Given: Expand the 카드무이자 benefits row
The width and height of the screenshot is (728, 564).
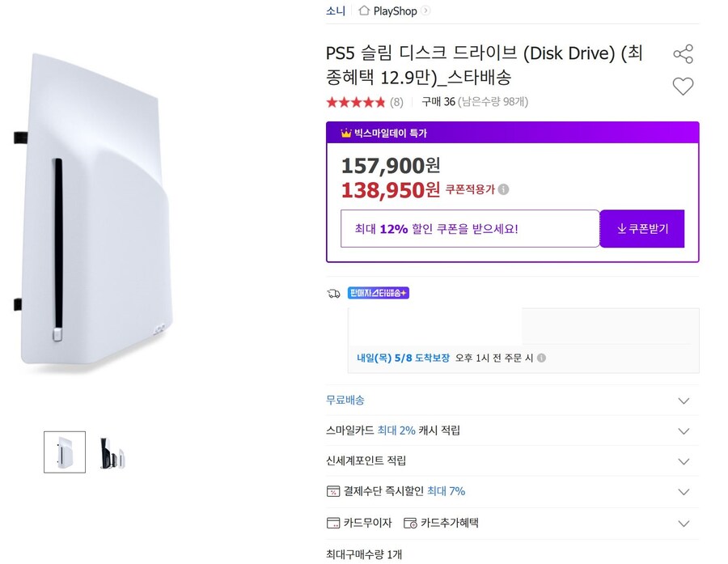Looking at the screenshot, I should (684, 523).
